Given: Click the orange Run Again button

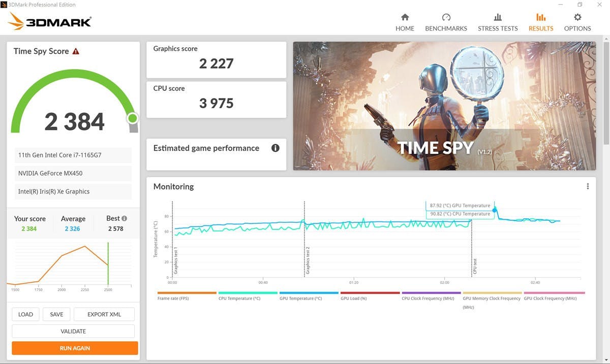Looking at the screenshot, I should click(75, 348).
